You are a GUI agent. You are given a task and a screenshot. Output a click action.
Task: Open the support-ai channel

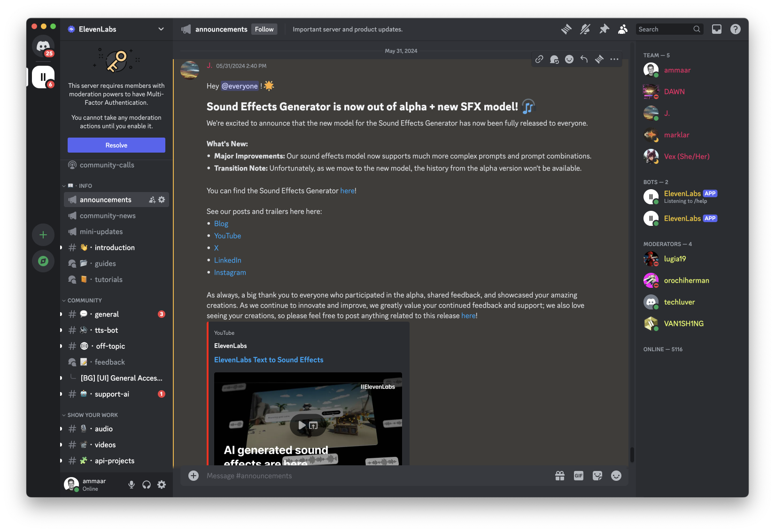[x=116, y=394]
